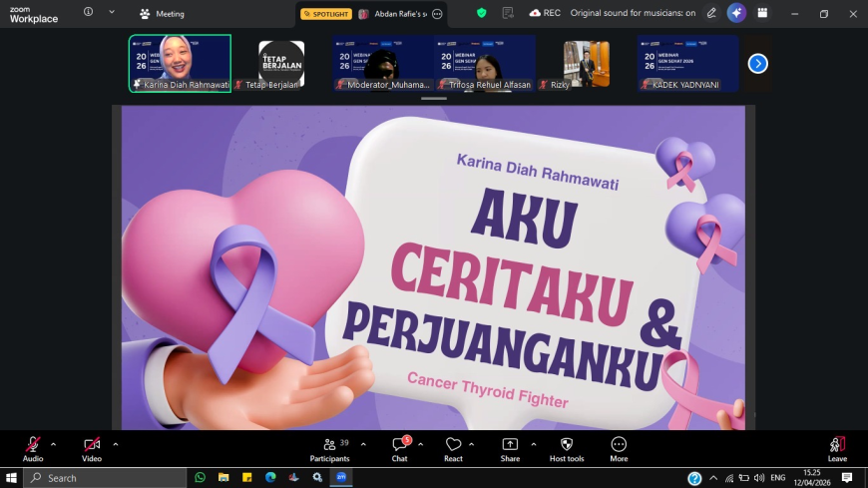The image size is (868, 488).
Task: Expand audio options arrow beside Audio
Action: click(53, 444)
